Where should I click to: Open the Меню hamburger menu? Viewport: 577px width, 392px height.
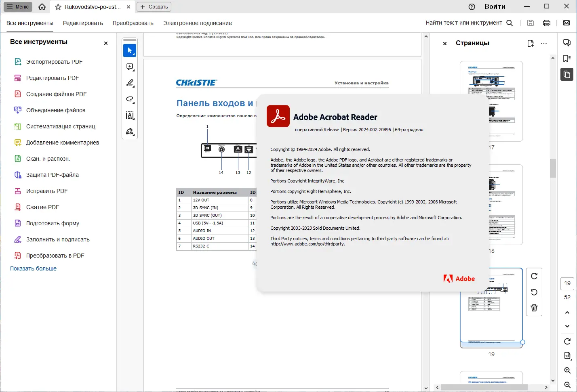pyautogui.click(x=18, y=7)
